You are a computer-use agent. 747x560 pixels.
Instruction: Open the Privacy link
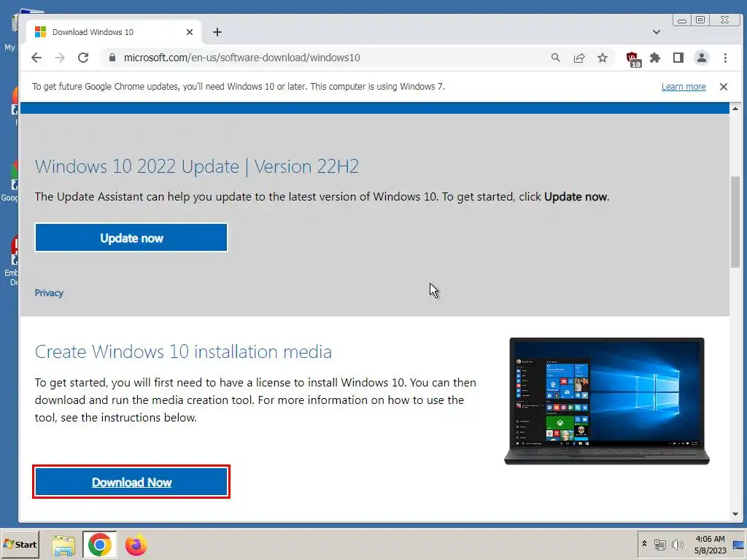click(x=49, y=293)
